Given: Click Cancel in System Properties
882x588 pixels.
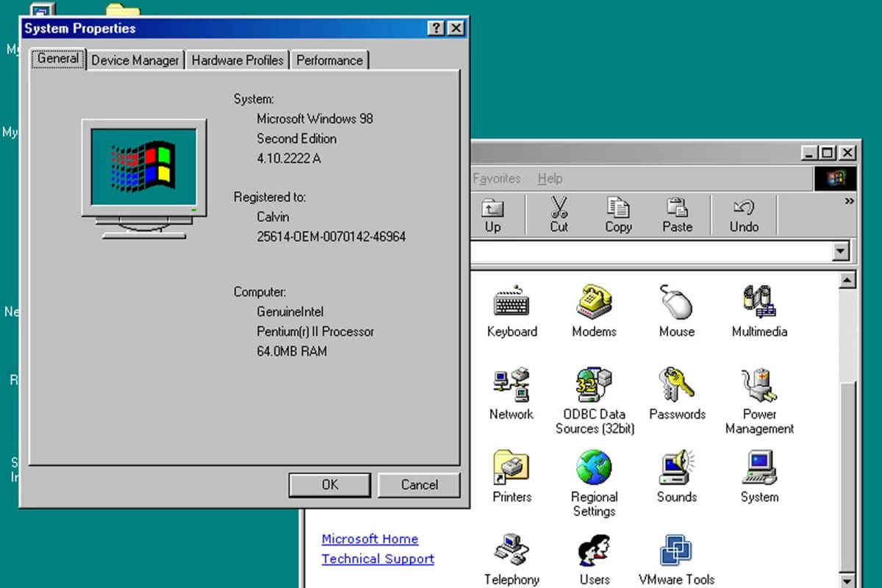Looking at the screenshot, I should (420, 484).
